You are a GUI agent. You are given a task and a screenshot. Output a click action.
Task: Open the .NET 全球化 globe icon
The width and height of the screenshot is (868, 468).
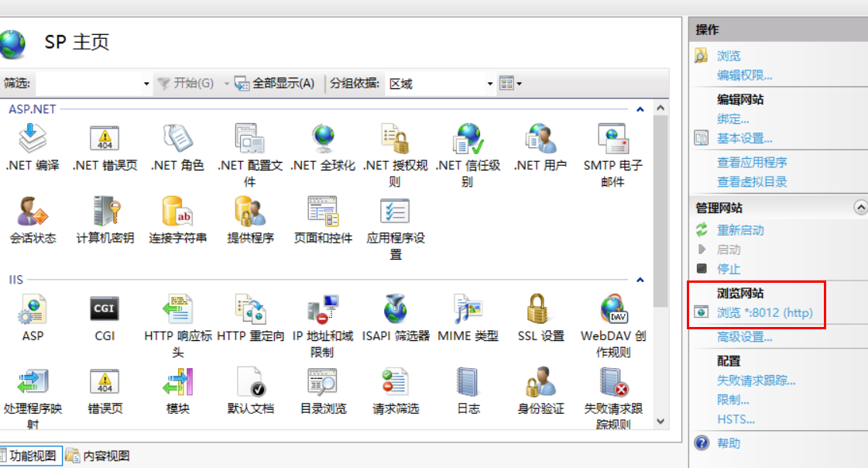tap(323, 139)
